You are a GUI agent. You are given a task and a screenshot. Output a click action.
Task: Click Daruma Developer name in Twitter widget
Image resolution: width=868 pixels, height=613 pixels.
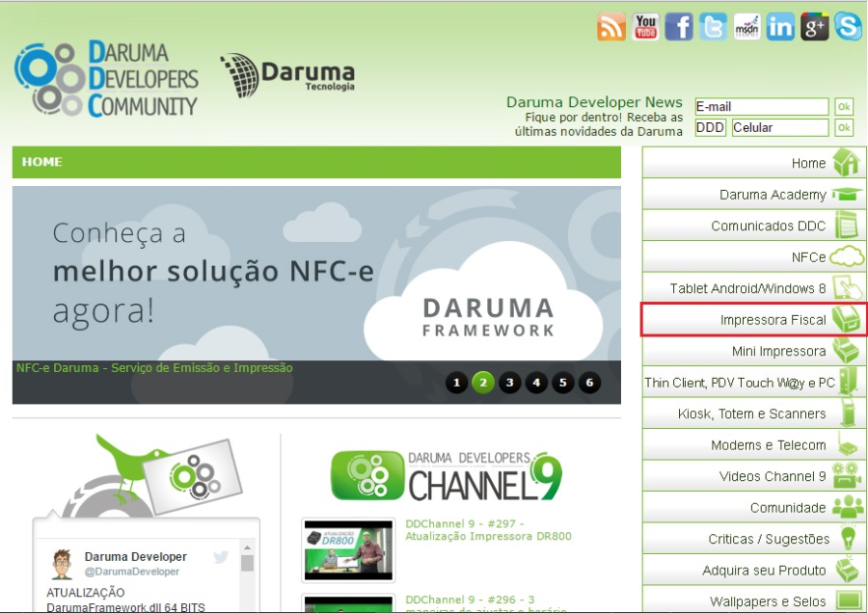coord(136,556)
